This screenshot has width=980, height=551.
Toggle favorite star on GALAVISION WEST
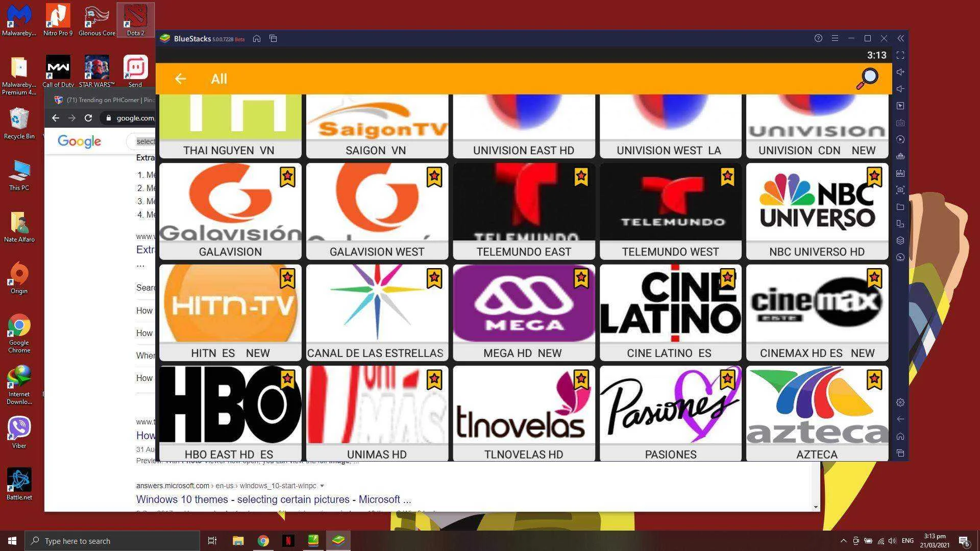(x=434, y=177)
